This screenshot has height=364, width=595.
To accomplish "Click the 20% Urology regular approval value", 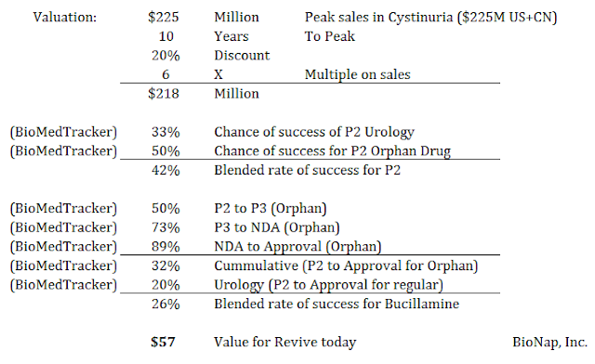I will tap(165, 285).
